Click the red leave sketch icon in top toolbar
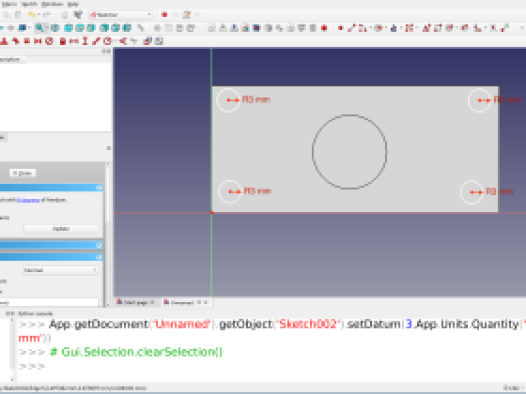Viewport: 526px width, 394px height. [x=164, y=15]
